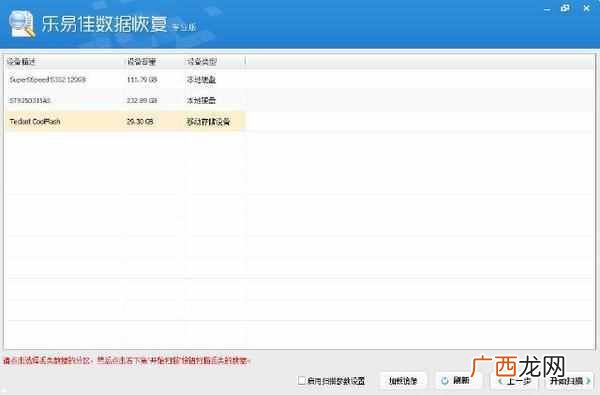The width and height of the screenshot is (600, 395).
Task: Click the 加载镜像 button
Action: click(x=403, y=381)
